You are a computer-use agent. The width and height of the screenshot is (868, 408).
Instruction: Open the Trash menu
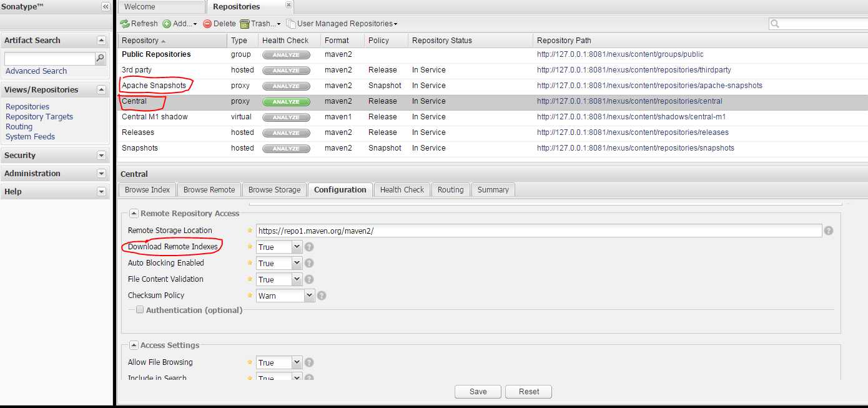(260, 24)
